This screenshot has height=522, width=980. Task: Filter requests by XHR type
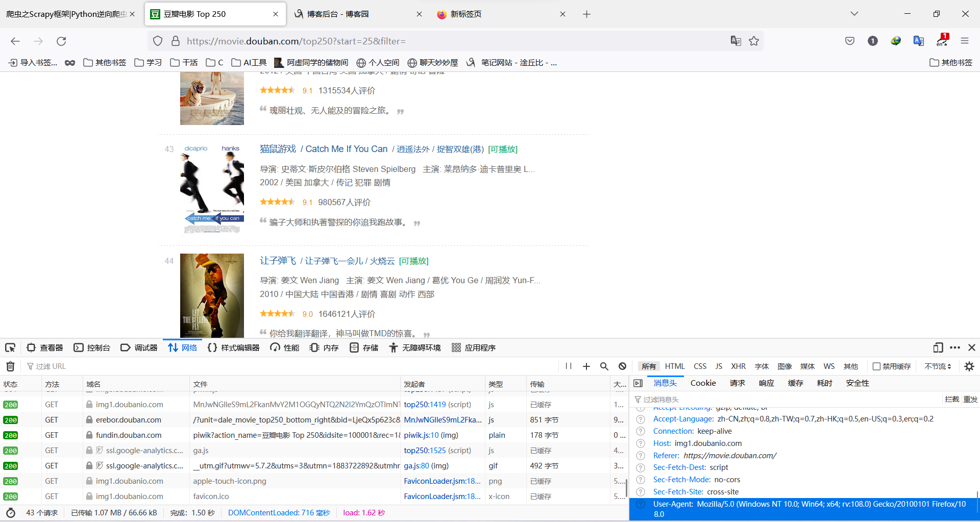coord(738,366)
